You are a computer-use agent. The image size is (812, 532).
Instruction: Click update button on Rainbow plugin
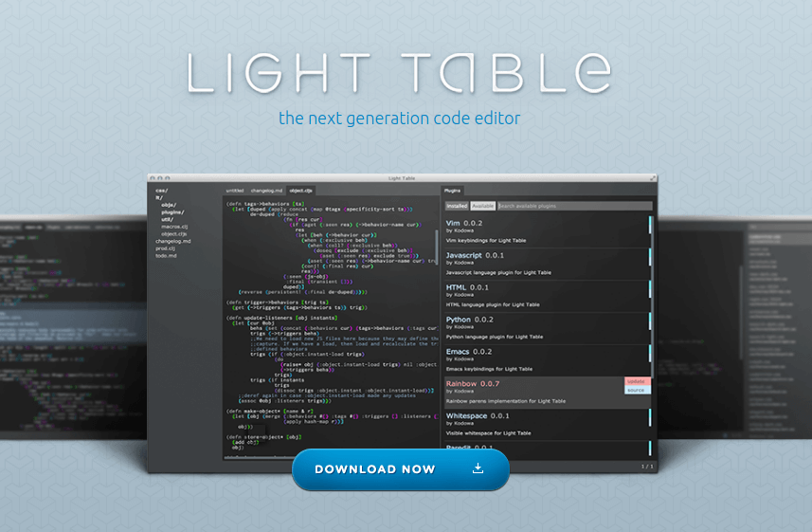(x=637, y=381)
